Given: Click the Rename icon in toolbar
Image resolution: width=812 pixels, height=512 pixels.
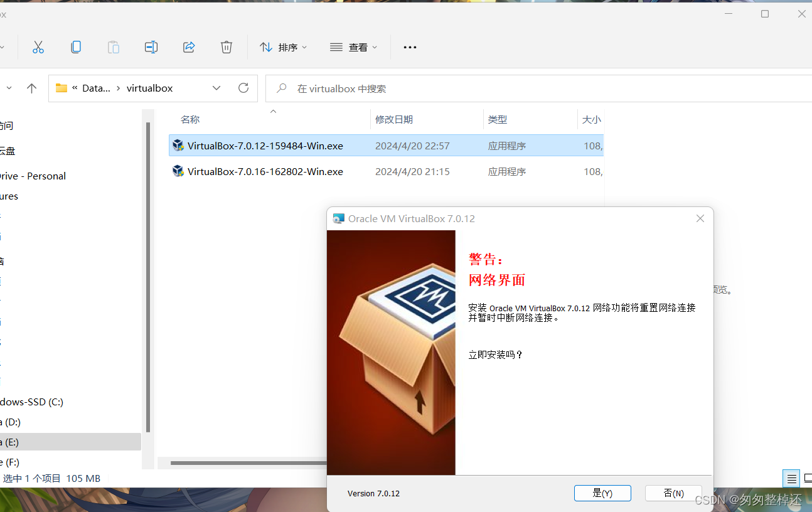Looking at the screenshot, I should [151, 47].
